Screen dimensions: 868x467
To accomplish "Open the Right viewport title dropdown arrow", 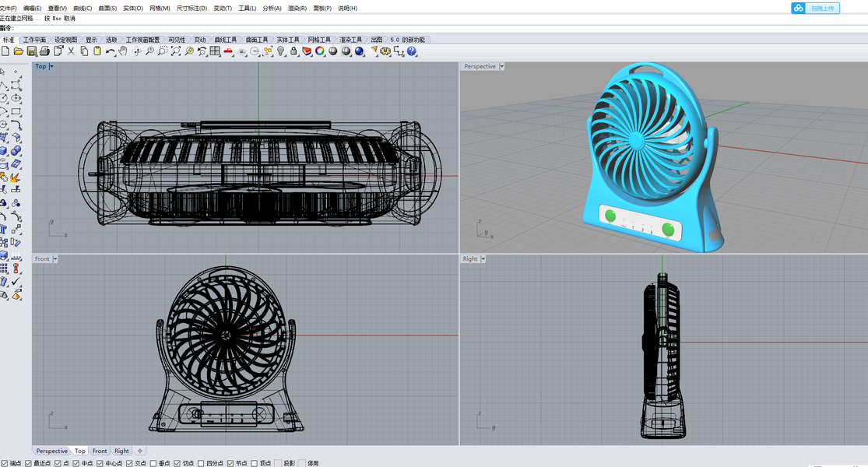I will coord(483,259).
